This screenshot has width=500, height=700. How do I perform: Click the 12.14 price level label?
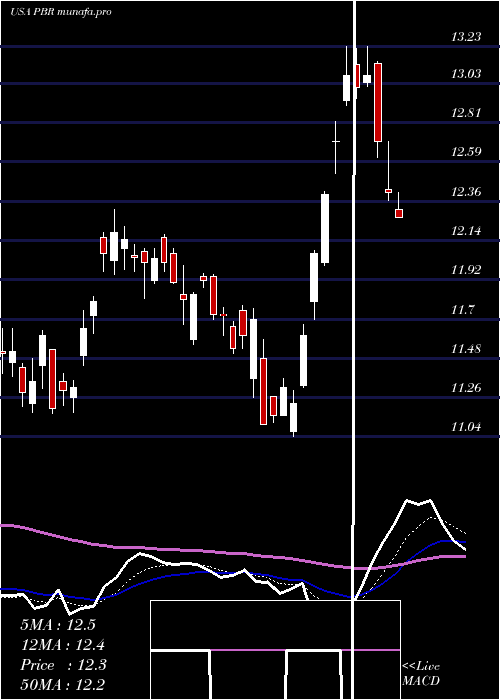[466, 231]
